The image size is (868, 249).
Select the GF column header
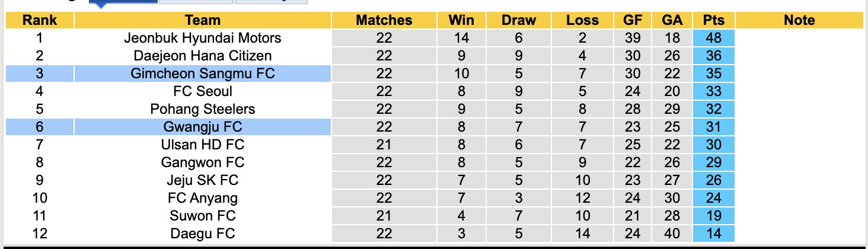point(633,20)
